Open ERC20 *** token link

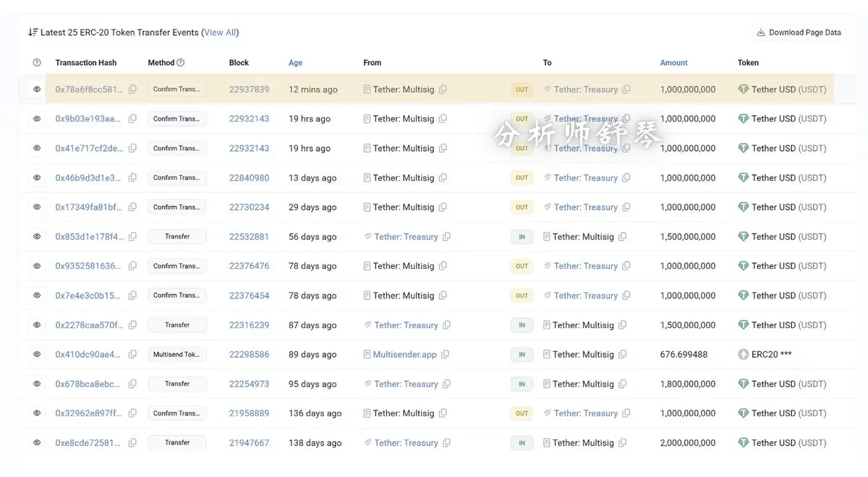[770, 354]
